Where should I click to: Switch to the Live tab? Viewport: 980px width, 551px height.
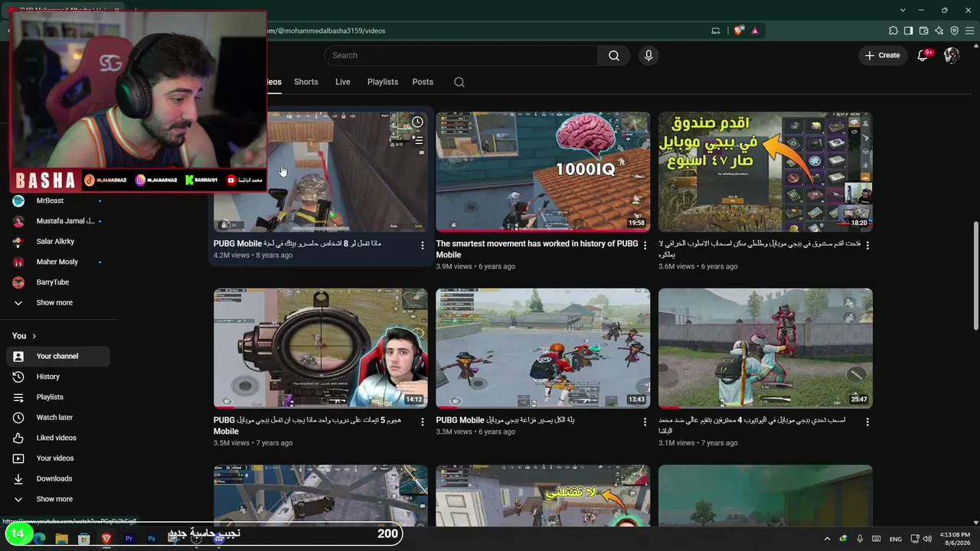tap(342, 82)
